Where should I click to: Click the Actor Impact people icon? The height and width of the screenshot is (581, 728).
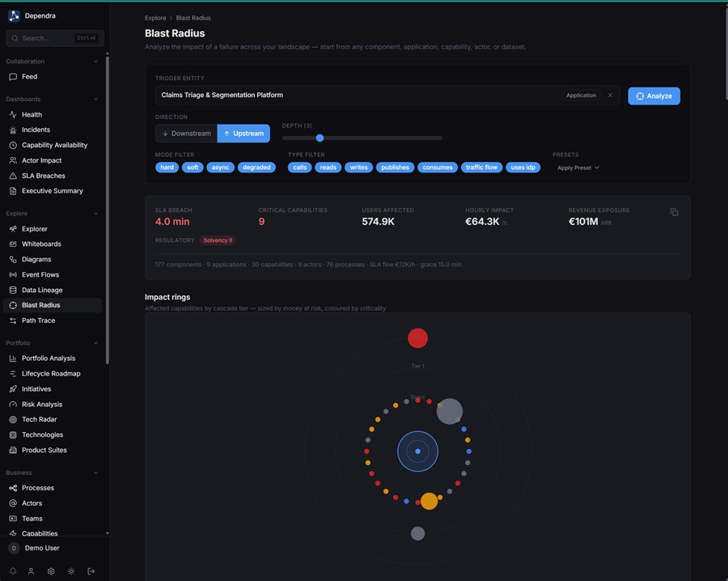13,160
